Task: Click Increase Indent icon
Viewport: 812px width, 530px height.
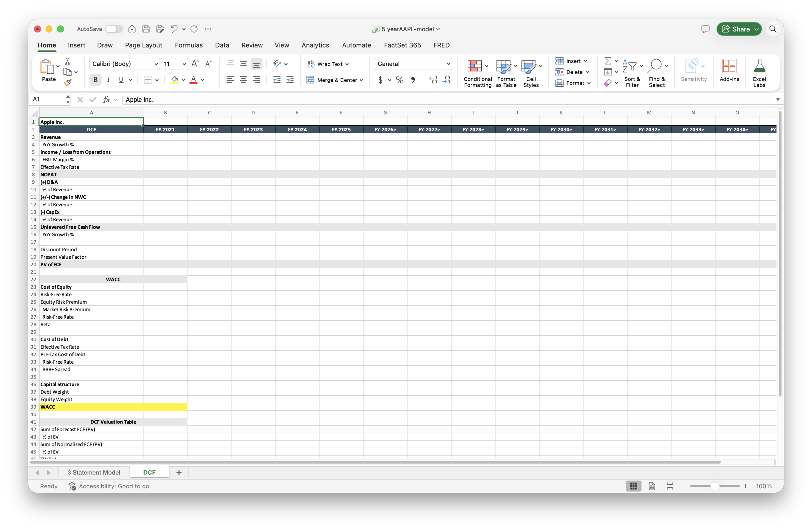Action: (290, 80)
